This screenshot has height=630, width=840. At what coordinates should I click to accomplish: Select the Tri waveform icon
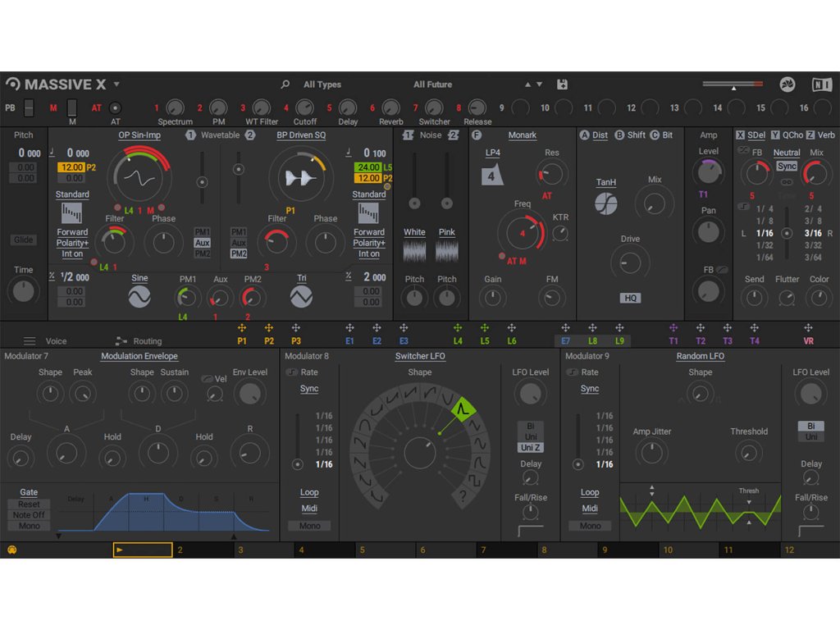(x=301, y=297)
